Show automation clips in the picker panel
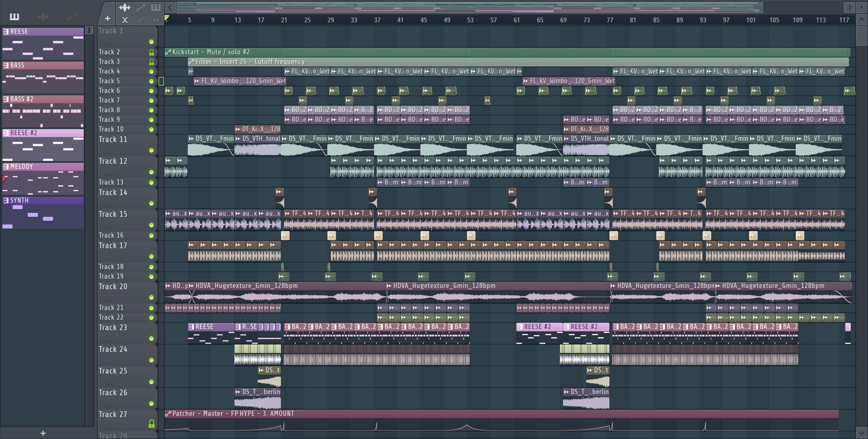 pos(72,17)
